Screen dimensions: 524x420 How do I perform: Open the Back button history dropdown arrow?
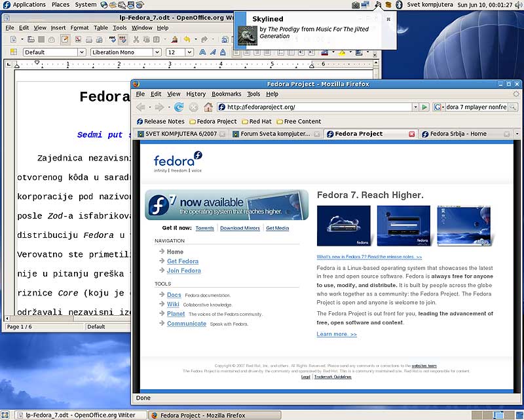pyautogui.click(x=150, y=107)
